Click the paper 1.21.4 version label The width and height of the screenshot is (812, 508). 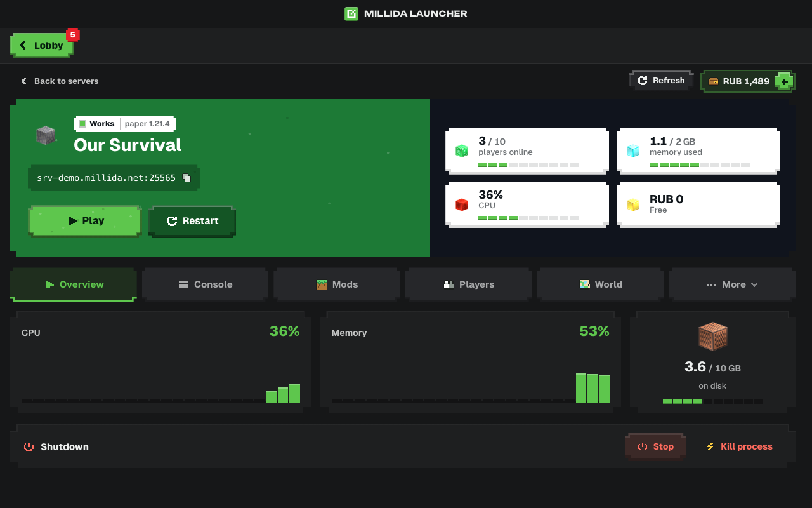147,124
